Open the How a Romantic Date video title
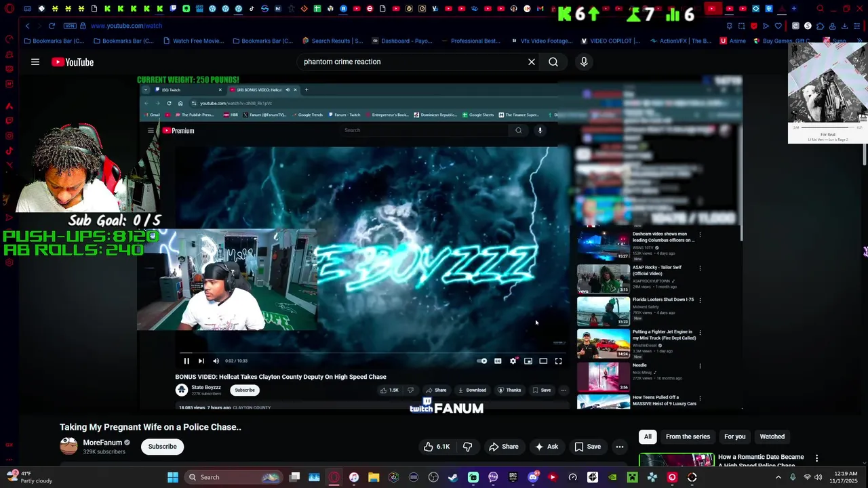 761,460
